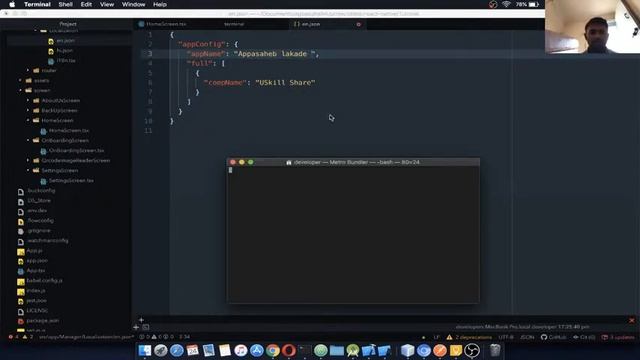Open the View menu

(107, 4)
